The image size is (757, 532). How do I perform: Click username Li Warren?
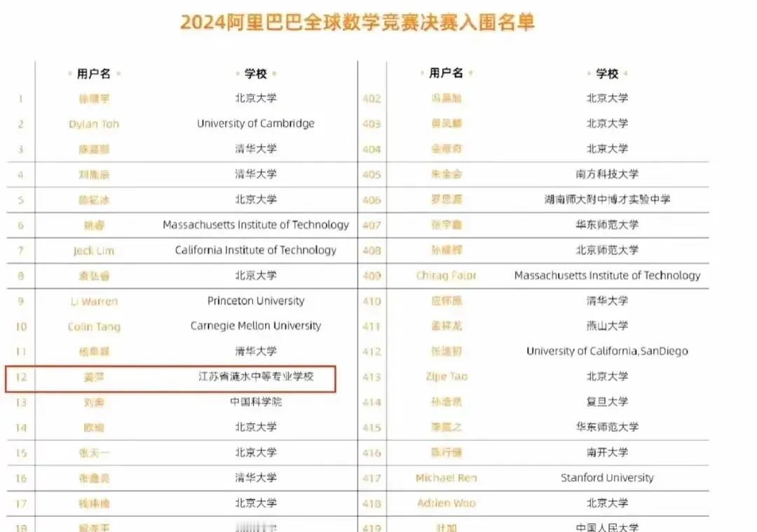click(94, 301)
